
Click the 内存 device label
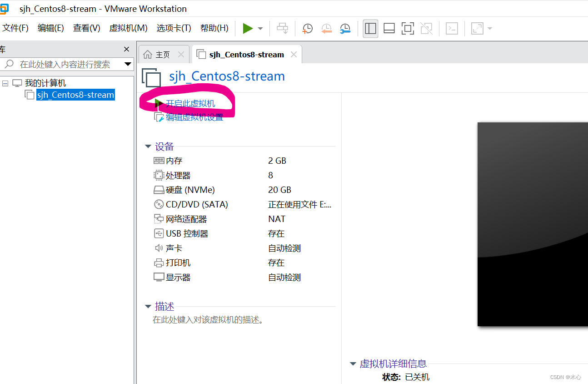click(x=174, y=161)
